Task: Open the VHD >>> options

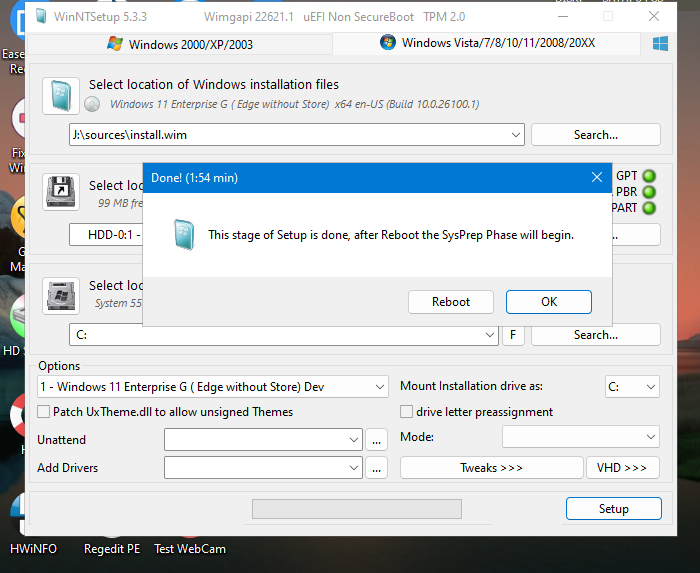Action: click(622, 468)
